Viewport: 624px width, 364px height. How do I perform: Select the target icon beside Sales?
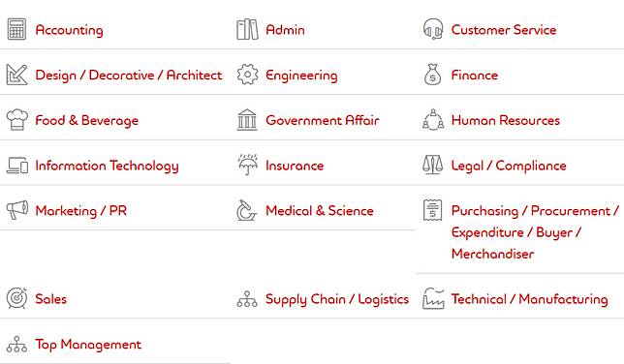pyautogui.click(x=16, y=298)
